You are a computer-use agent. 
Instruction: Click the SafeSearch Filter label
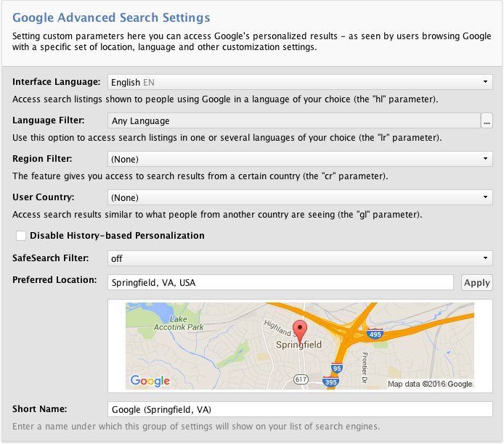50,258
